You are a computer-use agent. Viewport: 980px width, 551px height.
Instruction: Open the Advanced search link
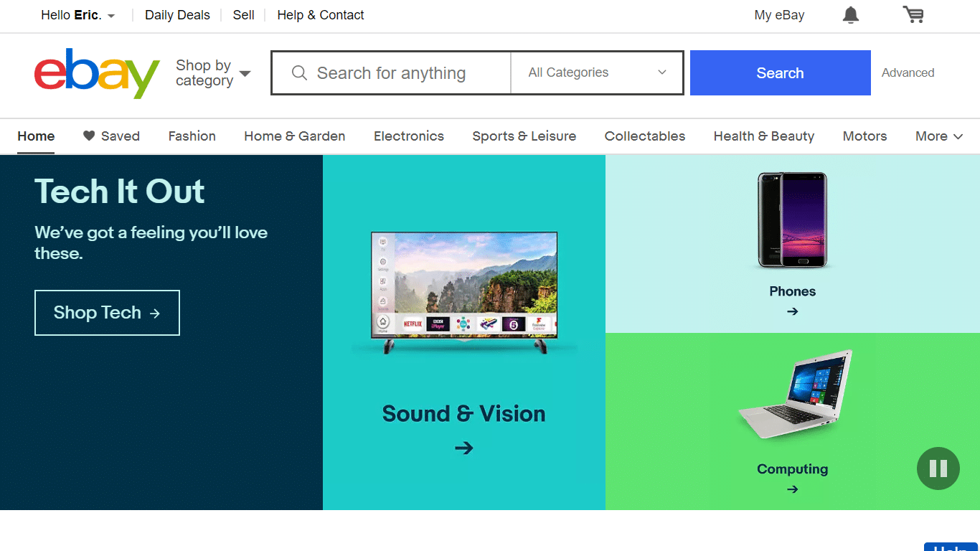(x=908, y=72)
